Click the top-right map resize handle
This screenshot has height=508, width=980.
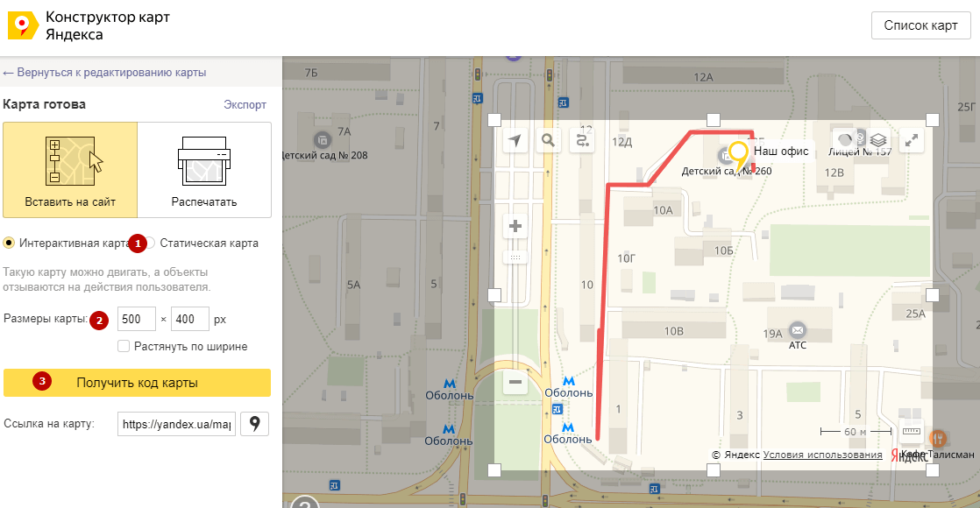(932, 120)
